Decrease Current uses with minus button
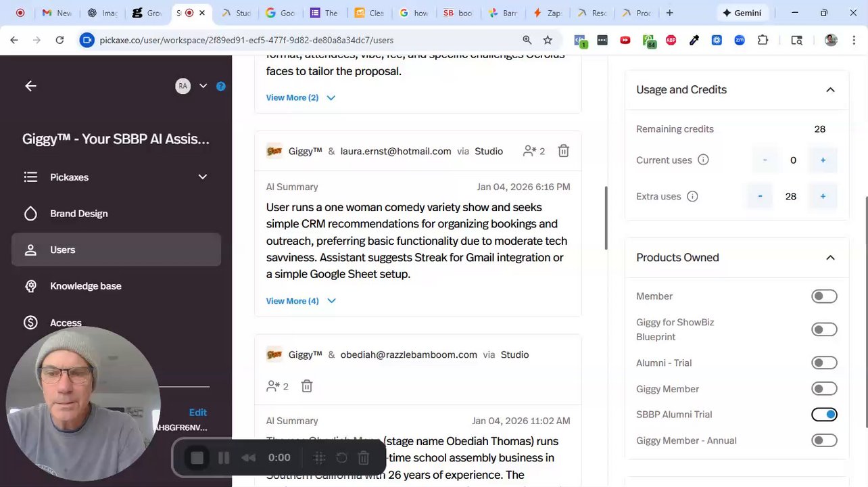Screen dimensions: 868x487 click(765, 160)
